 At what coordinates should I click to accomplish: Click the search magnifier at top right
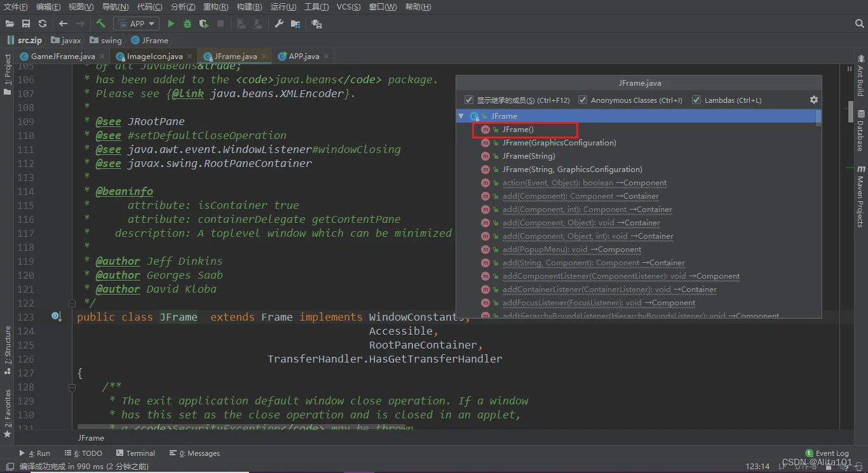[860, 23]
